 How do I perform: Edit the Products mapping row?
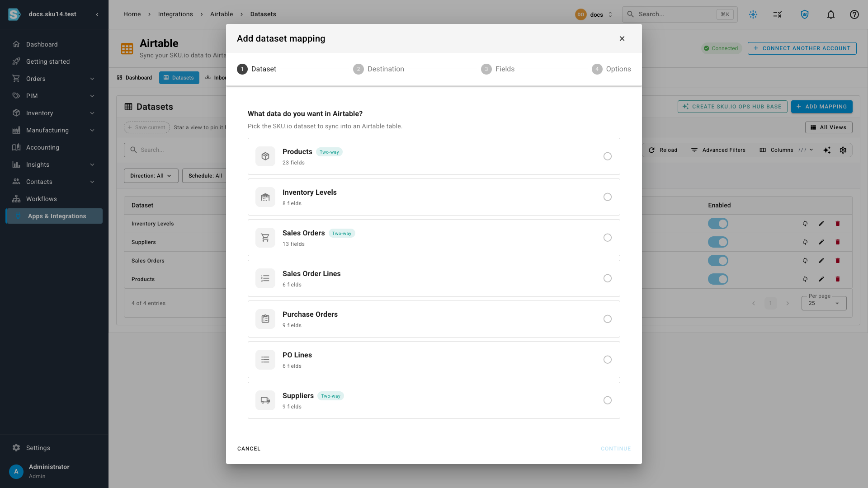[x=821, y=279]
